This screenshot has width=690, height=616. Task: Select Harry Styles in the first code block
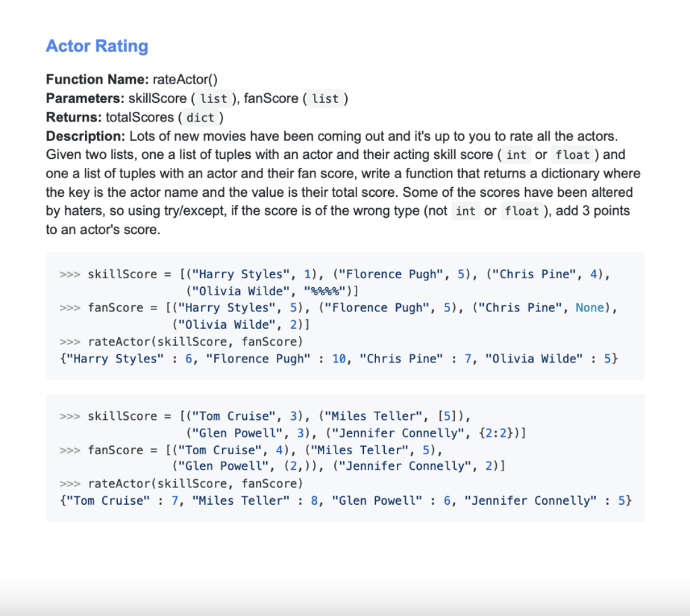pos(240,274)
